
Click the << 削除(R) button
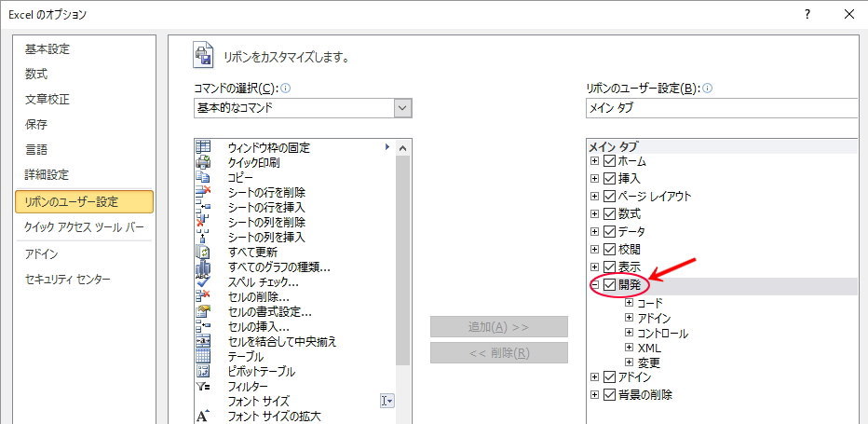pos(498,353)
